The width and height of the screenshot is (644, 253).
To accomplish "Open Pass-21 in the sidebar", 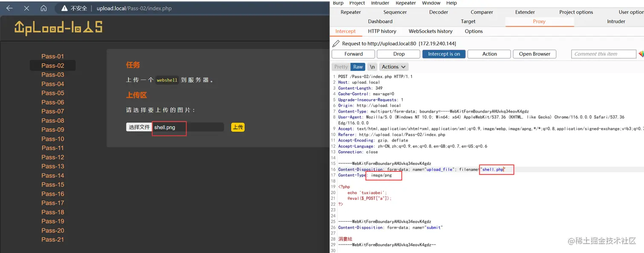I will 53,239.
